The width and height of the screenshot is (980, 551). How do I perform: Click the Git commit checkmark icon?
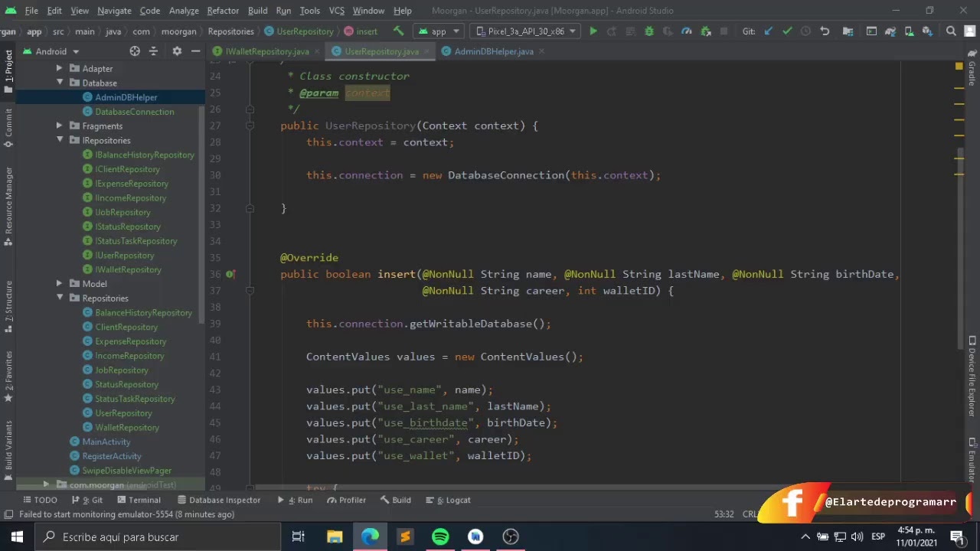point(787,31)
